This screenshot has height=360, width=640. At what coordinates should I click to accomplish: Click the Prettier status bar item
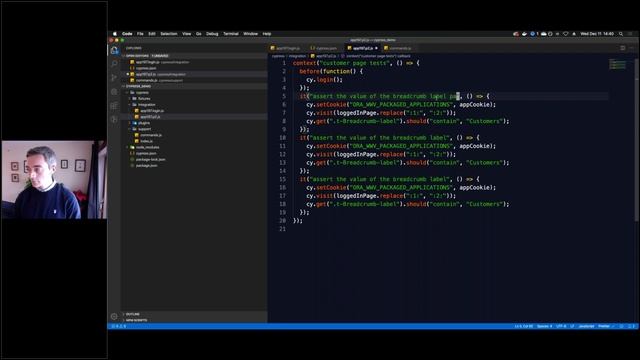click(x=606, y=326)
